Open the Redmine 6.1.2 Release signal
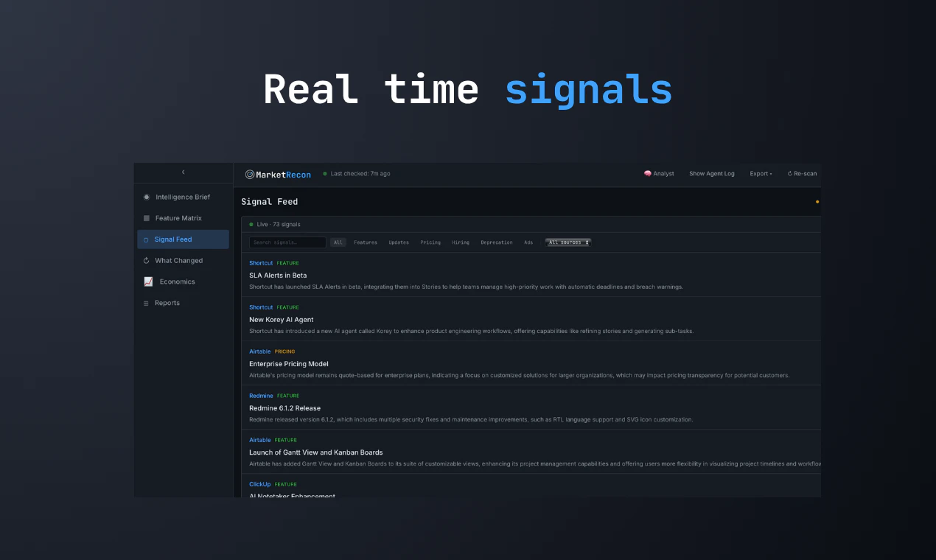936x560 pixels. pos(285,408)
